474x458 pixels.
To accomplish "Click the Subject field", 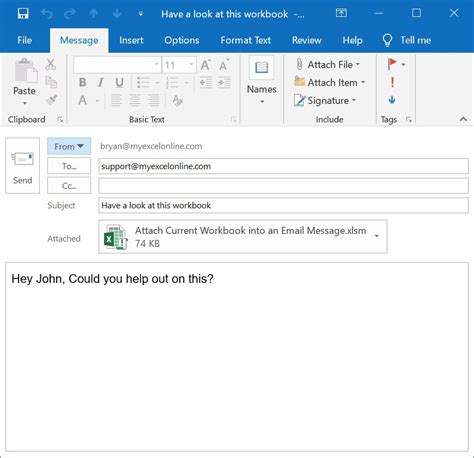I will point(283,205).
